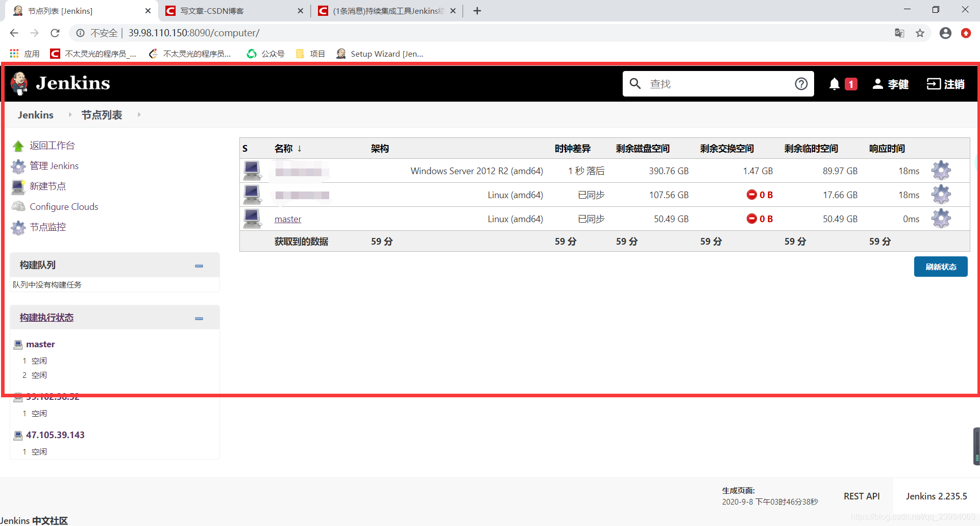Screen dimensions: 980x526
Task: Bookmark this page with the star icon
Action: point(920,33)
